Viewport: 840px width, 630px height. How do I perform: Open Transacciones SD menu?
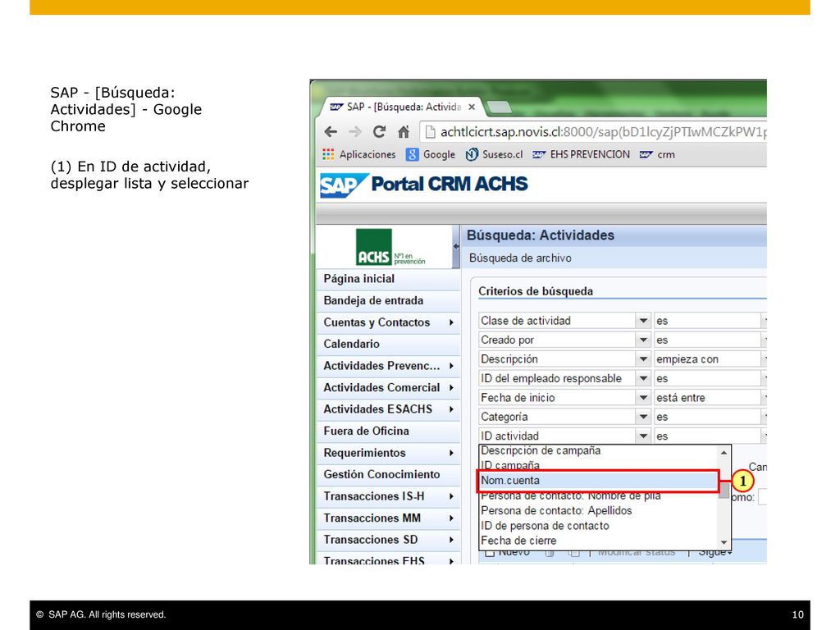[x=388, y=540]
